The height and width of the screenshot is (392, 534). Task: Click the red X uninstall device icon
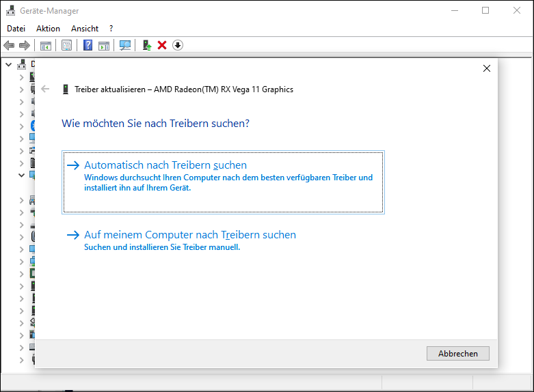[162, 45]
